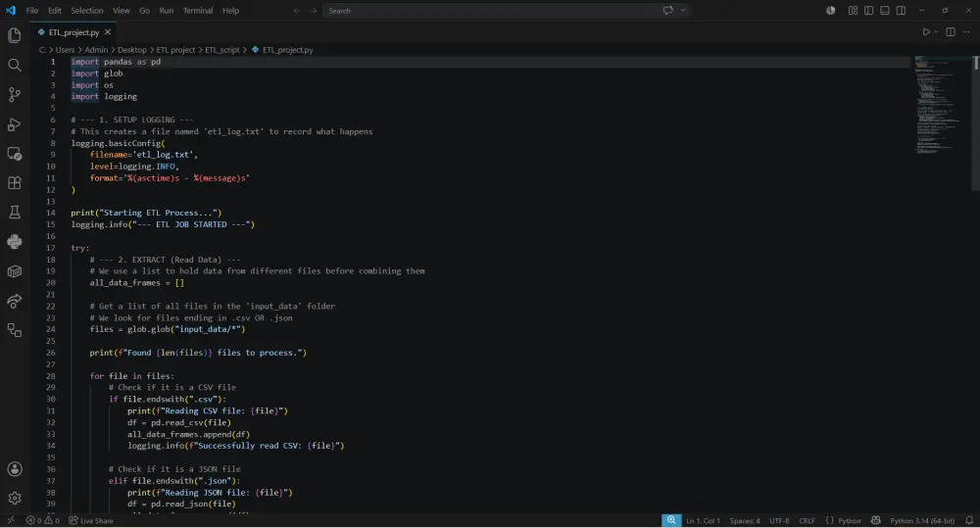Click the ETL_project.py breadcrumb file
This screenshot has height=528, width=980.
(287, 49)
